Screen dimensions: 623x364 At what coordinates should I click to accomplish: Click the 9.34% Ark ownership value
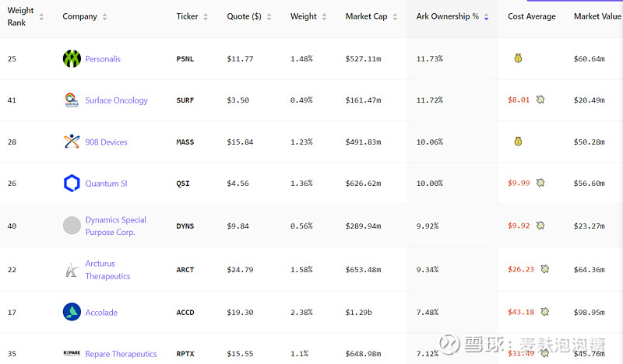(x=428, y=270)
